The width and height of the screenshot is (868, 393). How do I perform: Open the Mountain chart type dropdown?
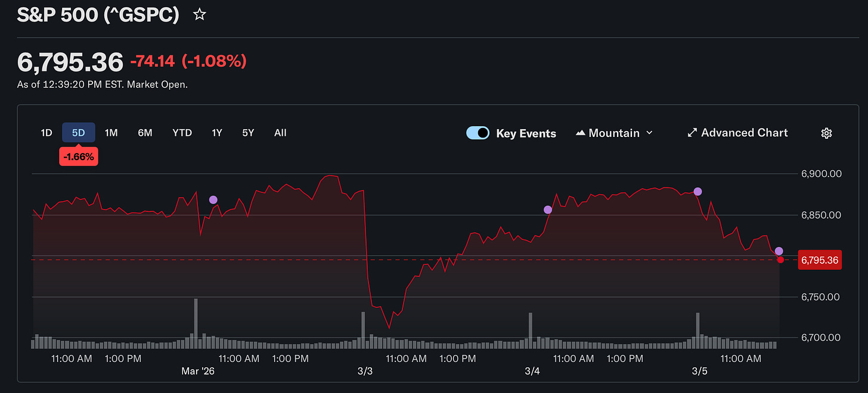[x=614, y=133]
